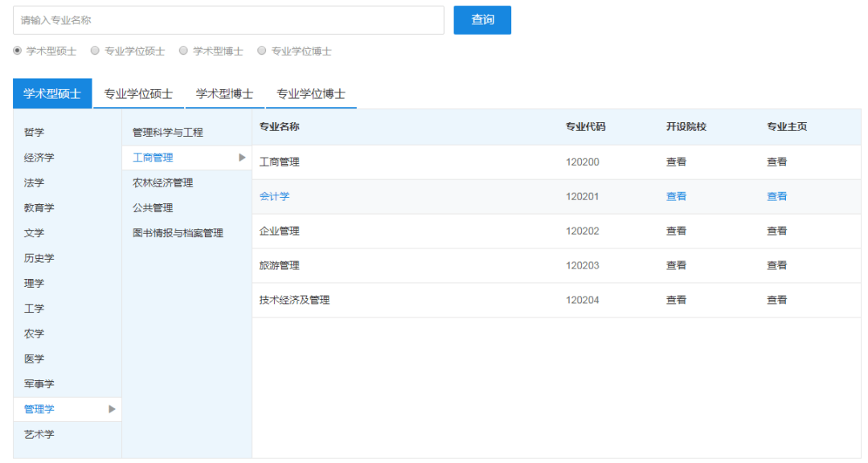868x463 pixels.
Task: Select the 学术型硕士 radio button
Action: click(18, 51)
